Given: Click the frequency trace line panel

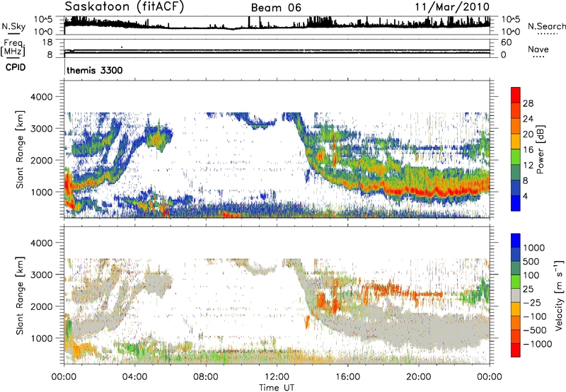Looking at the screenshot, I should point(277,49).
